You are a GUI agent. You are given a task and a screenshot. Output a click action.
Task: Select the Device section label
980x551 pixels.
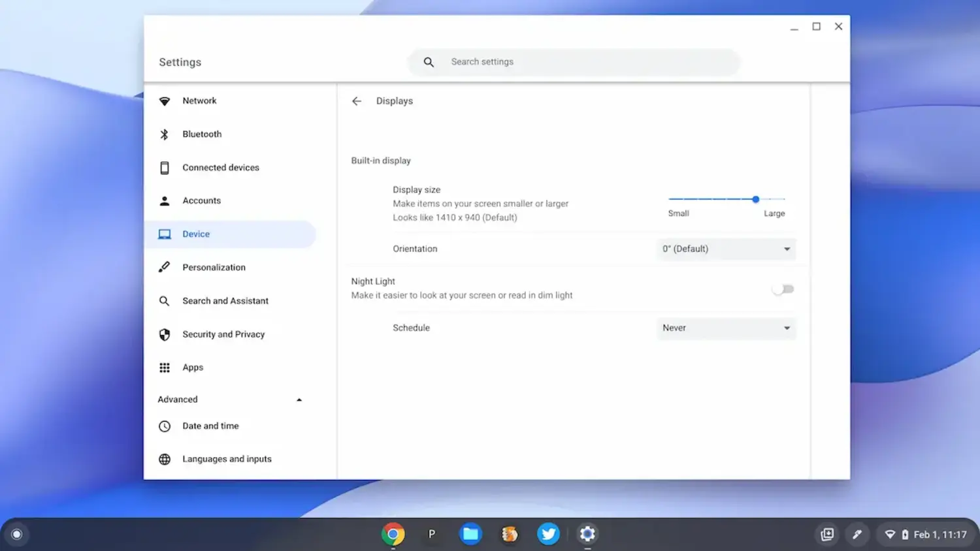[x=196, y=234]
